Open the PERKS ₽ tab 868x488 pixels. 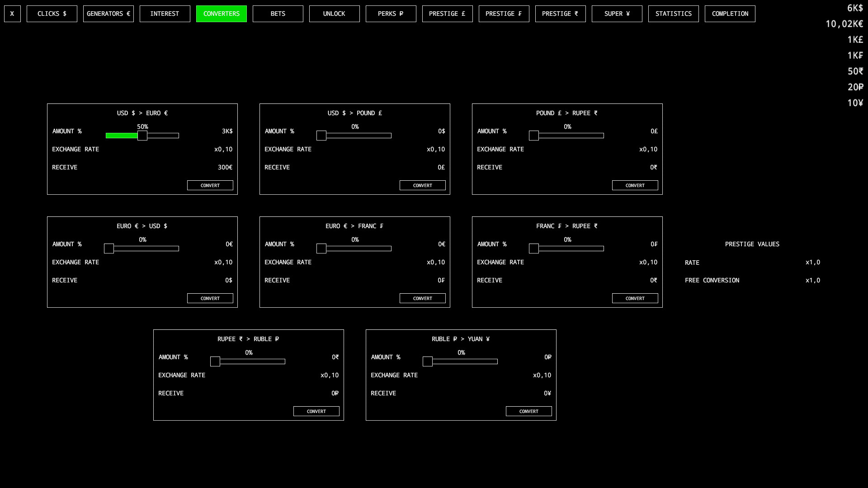pos(391,14)
